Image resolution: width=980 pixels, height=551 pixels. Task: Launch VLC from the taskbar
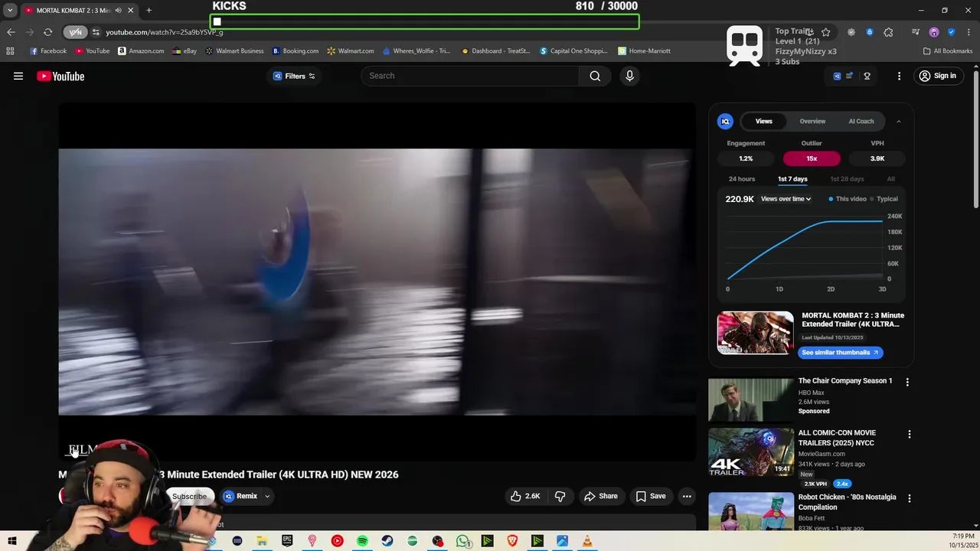tap(587, 541)
